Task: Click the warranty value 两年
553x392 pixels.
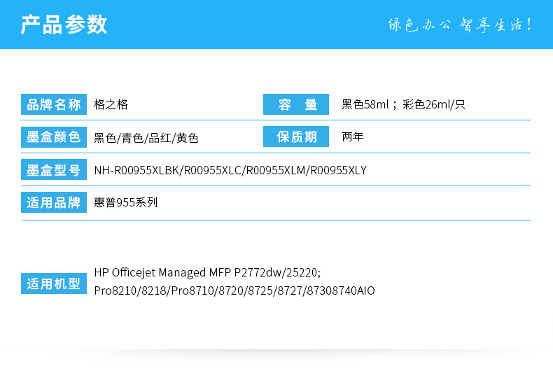Action: tap(353, 136)
